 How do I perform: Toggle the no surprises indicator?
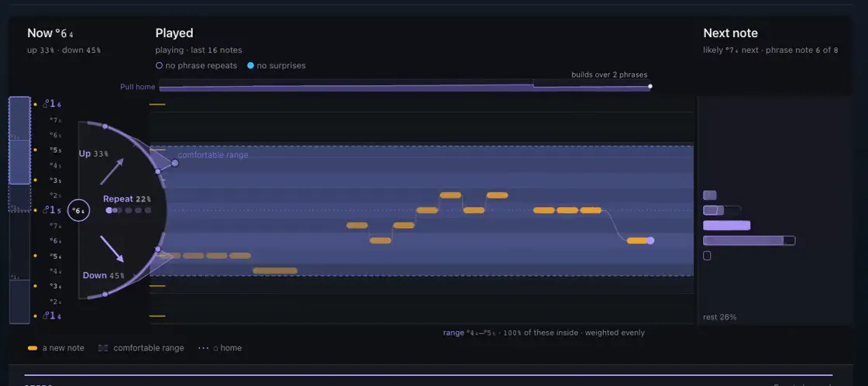coord(250,65)
